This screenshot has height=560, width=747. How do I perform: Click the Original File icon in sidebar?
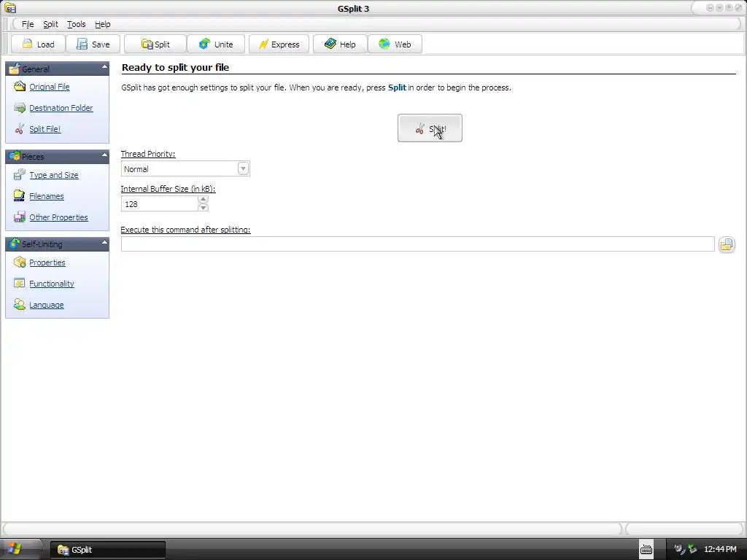20,86
